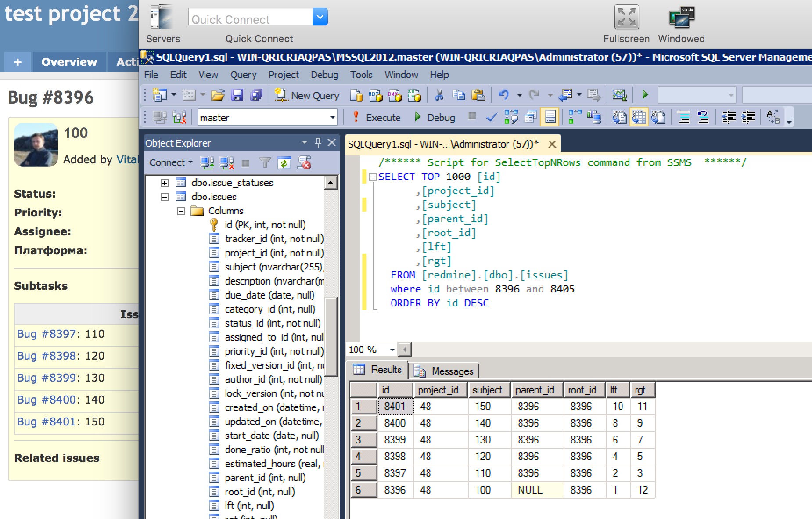Click the Windowed button
The image size is (812, 519).
(681, 24)
